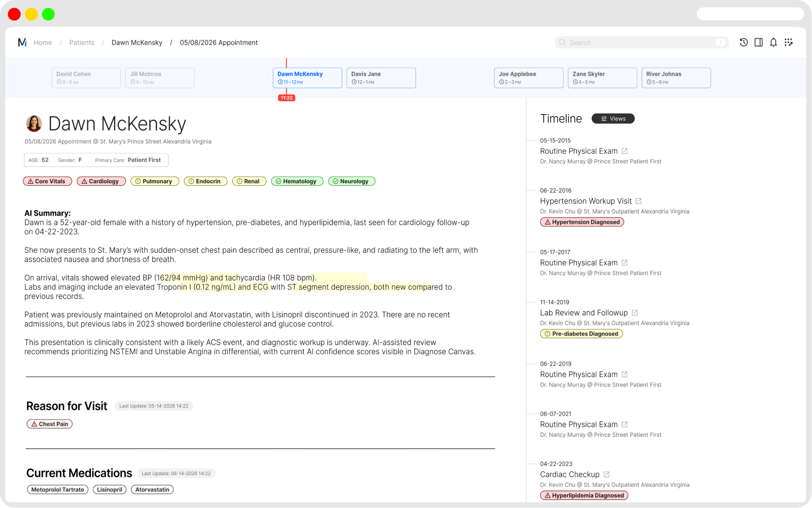Open the apps grid icon
Screen dimensions: 812x508
point(789,42)
